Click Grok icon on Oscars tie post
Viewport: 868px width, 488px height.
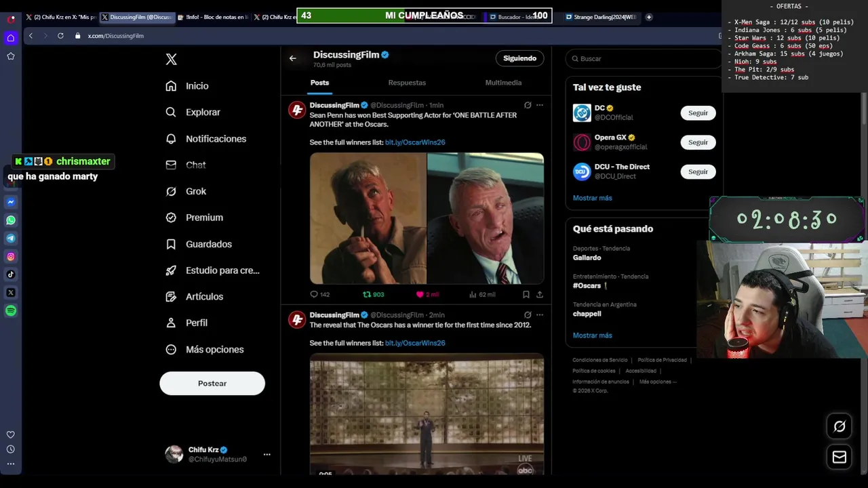pos(528,315)
